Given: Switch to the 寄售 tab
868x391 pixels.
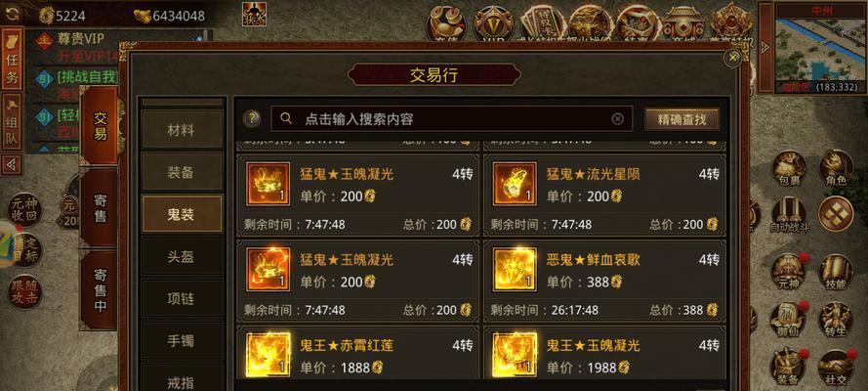Looking at the screenshot, I should [101, 208].
